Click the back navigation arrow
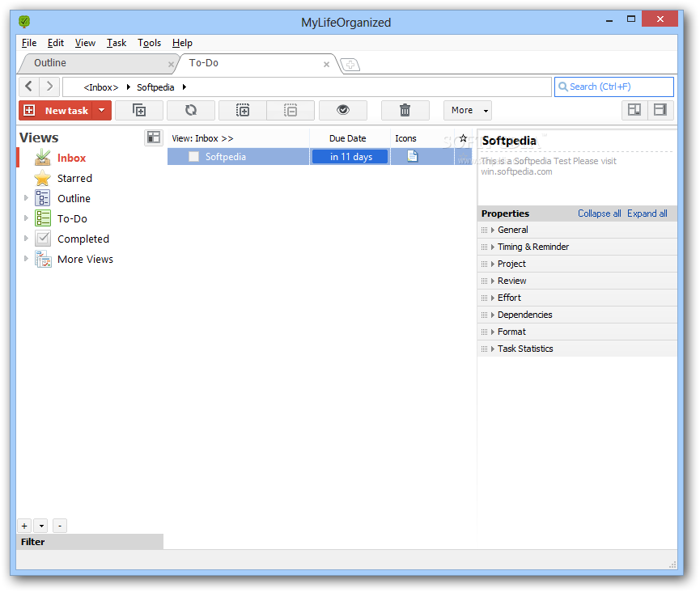 pyautogui.click(x=29, y=86)
